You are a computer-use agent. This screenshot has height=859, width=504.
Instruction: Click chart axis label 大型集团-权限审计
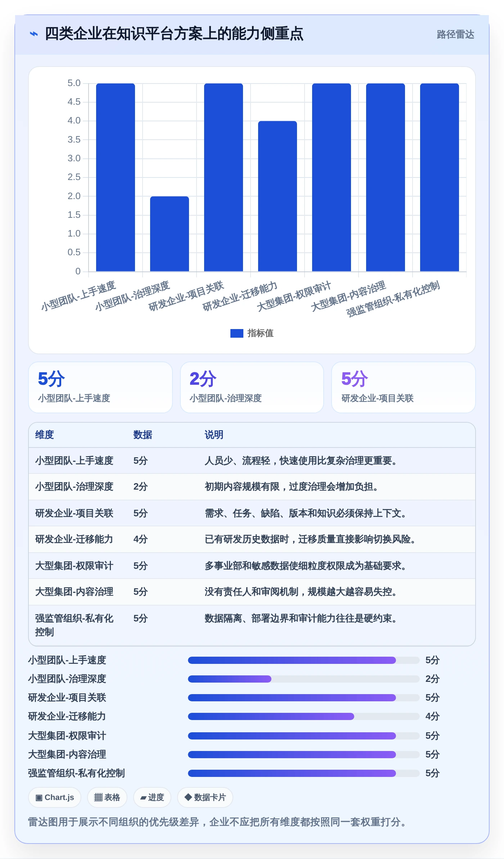coord(294,297)
